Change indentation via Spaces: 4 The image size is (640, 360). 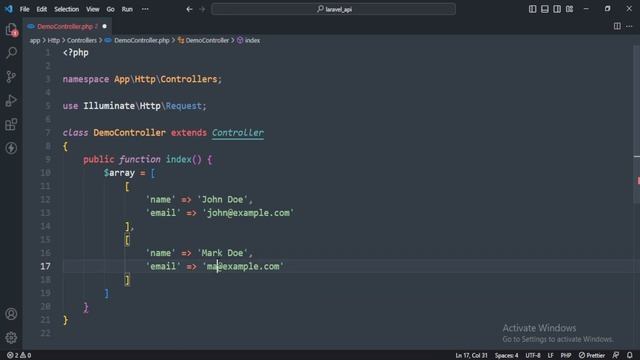click(x=507, y=356)
